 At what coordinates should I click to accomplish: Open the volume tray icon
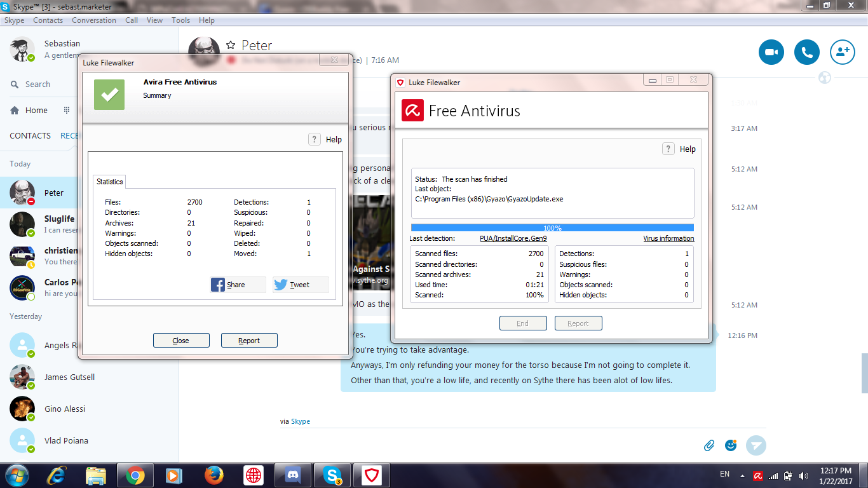(803, 475)
